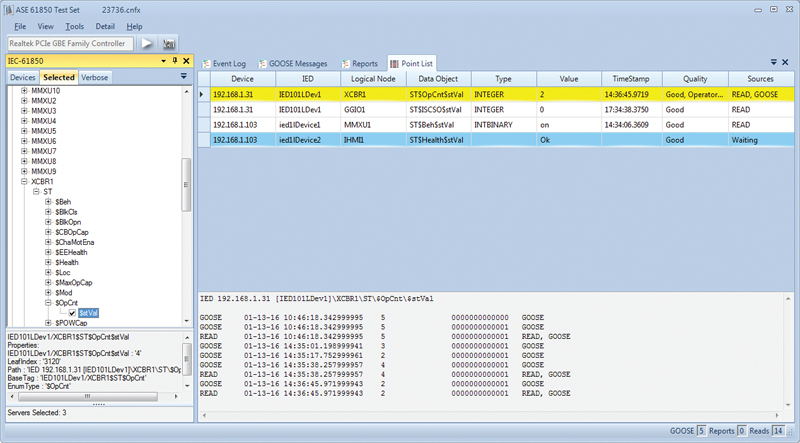Click the Event Log tab icon
This screenshot has width=800, height=443.
click(206, 63)
